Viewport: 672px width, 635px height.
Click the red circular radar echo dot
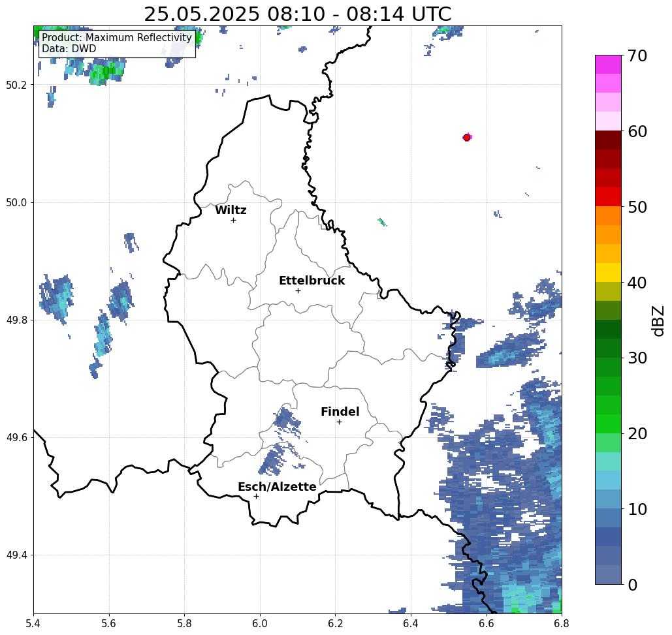(467, 138)
